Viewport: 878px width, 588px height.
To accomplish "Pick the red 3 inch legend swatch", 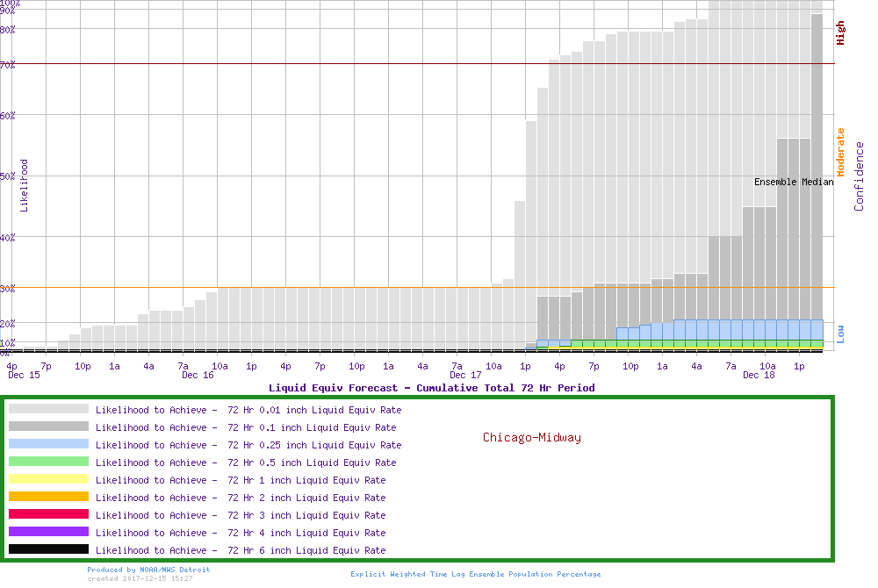I will click(48, 514).
